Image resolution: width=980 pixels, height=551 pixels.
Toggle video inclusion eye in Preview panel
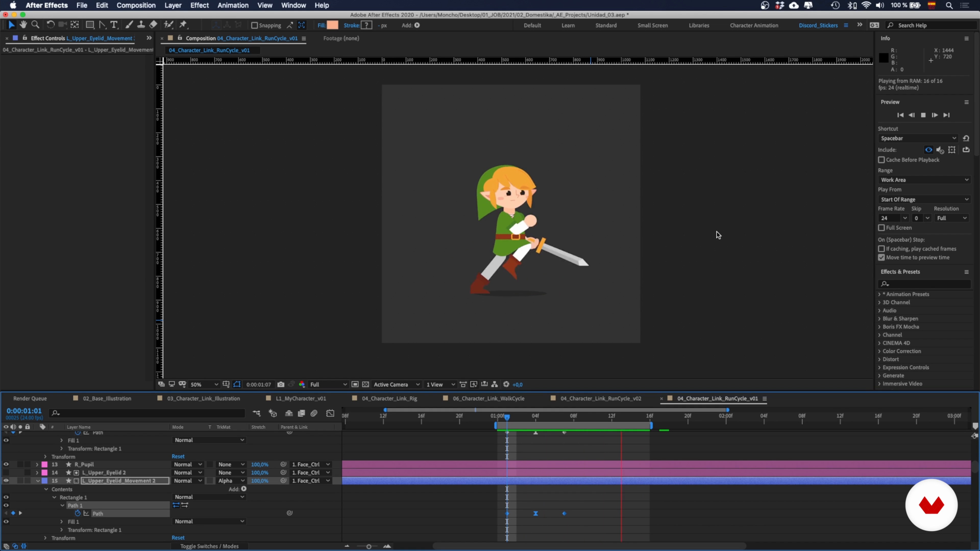929,150
